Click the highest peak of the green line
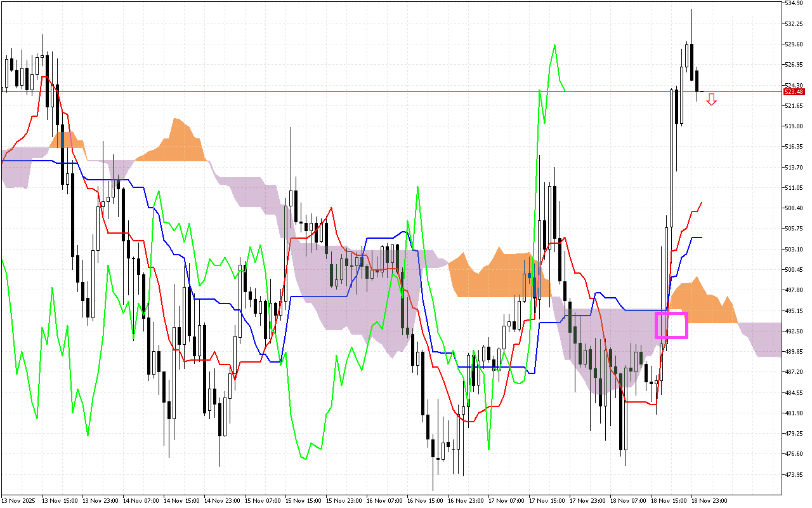This screenshot has width=812, height=508. [555, 45]
